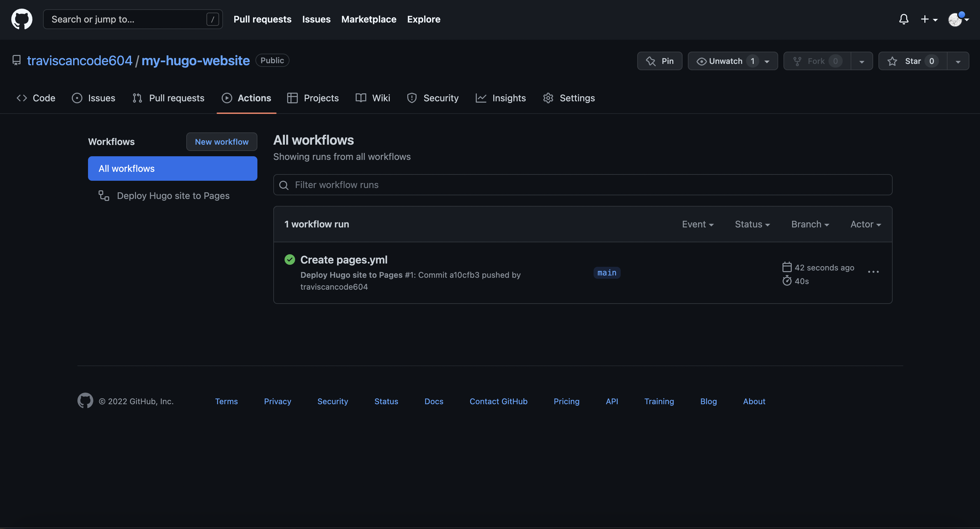Open the Blog footer link
The height and width of the screenshot is (529, 980).
point(708,401)
